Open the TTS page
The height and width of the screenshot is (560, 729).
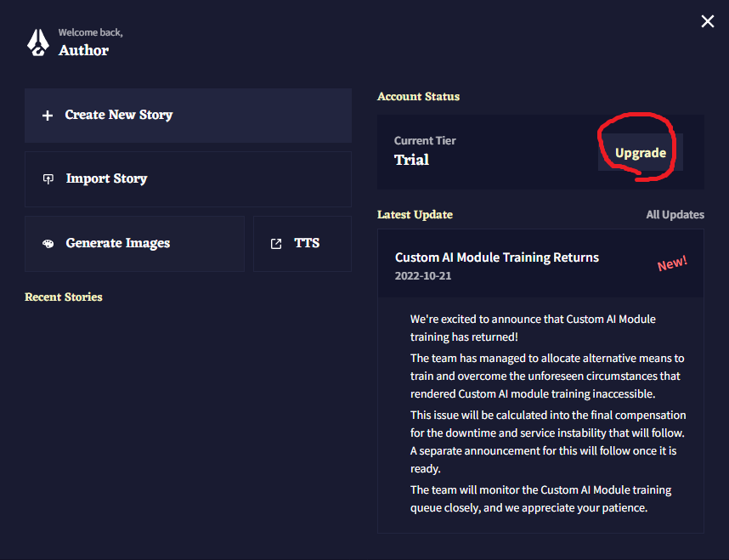pos(302,244)
